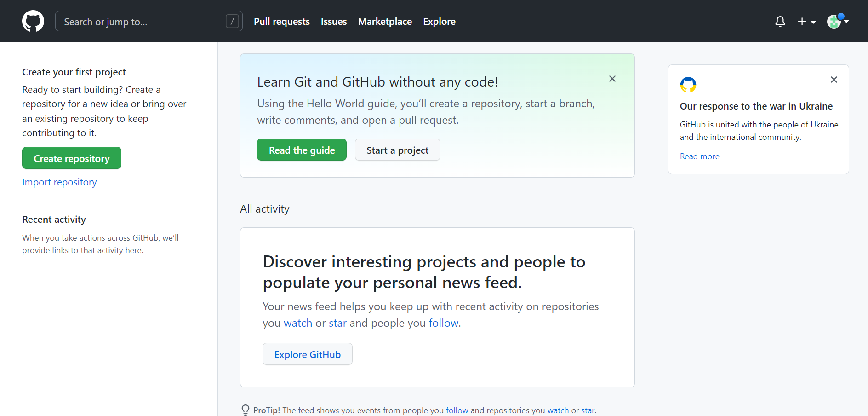Follow the star link in news feed text
Viewport: 868px width, 416px height.
[337, 323]
